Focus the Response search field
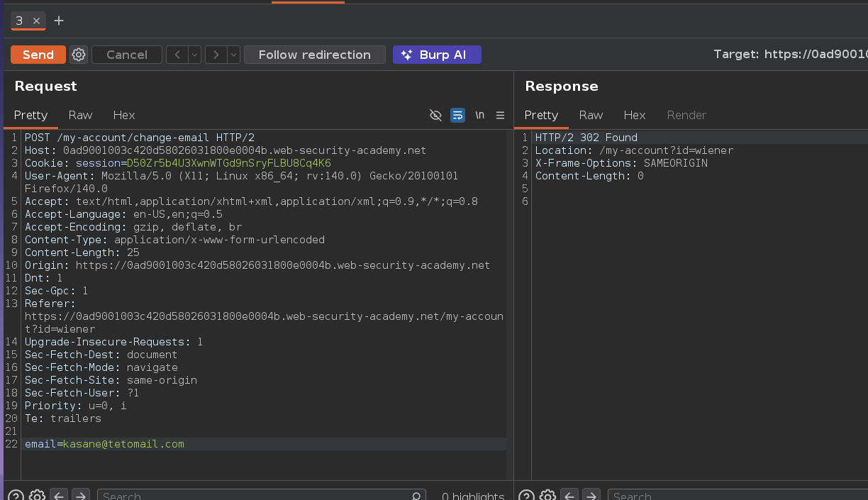868x500 pixels. [x=738, y=496]
